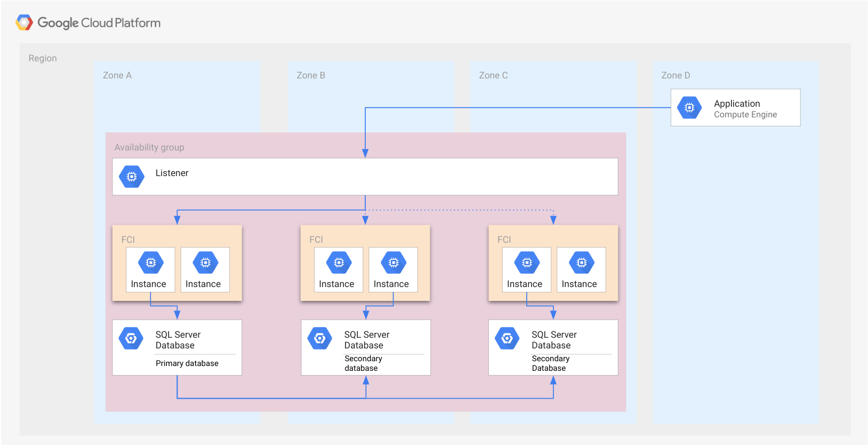Viewport: 868px width, 445px height.
Task: Click the Zone C SQL Server database icon
Action: tap(507, 338)
